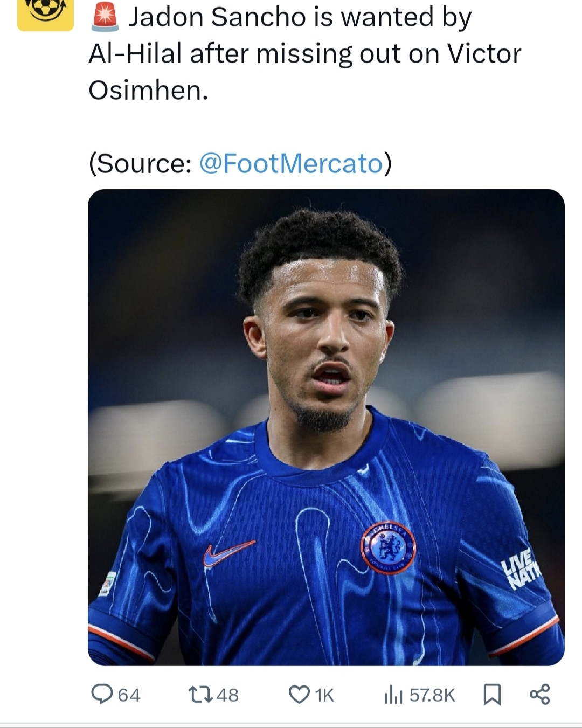Open the 57.8K views count
582x728 pixels.
coord(432,695)
